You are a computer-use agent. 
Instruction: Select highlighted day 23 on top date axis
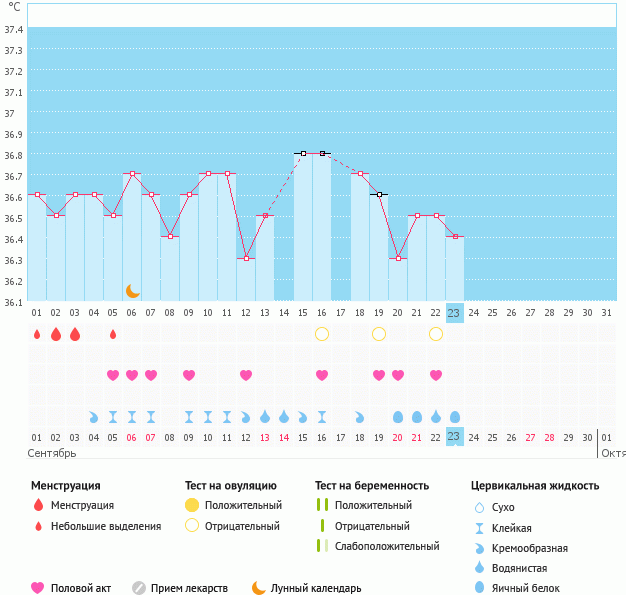[455, 312]
